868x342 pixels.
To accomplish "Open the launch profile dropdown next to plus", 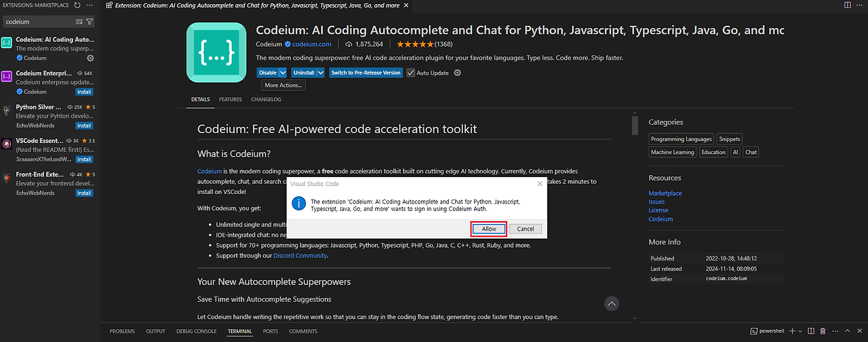I will pyautogui.click(x=802, y=331).
